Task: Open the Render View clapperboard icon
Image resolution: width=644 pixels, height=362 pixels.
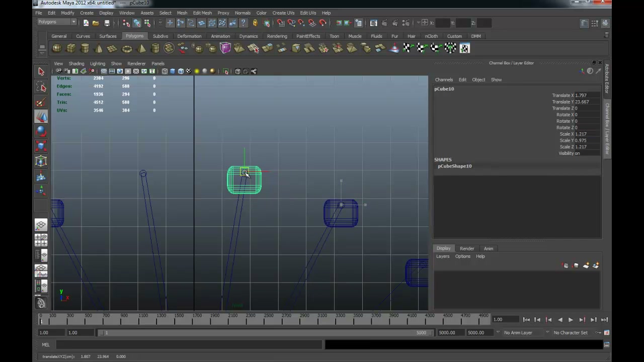Action: click(x=373, y=23)
